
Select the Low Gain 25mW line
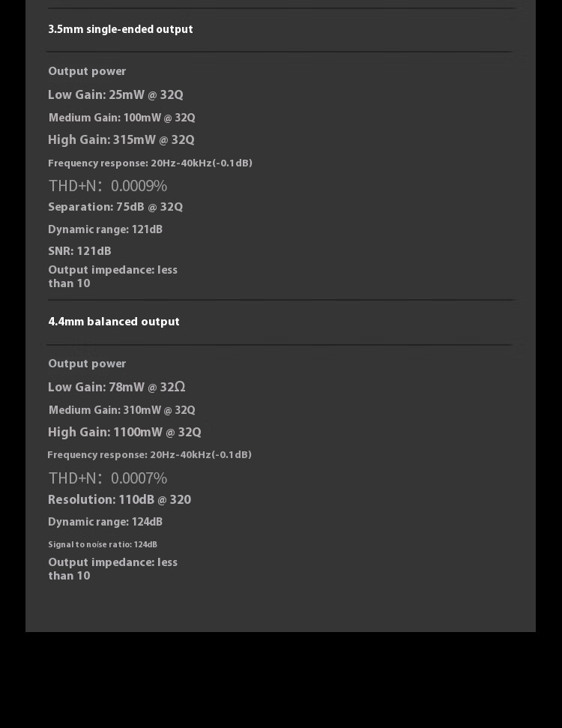[x=115, y=95]
